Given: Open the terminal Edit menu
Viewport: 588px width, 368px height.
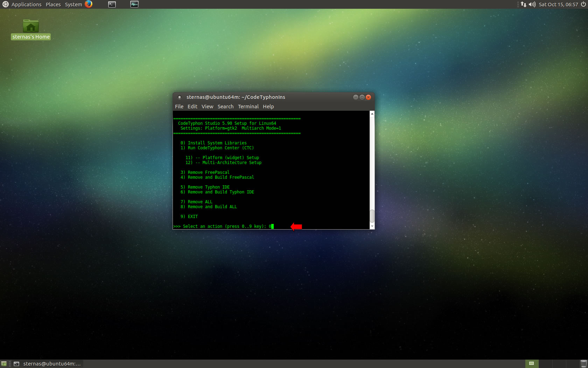Looking at the screenshot, I should pos(192,107).
